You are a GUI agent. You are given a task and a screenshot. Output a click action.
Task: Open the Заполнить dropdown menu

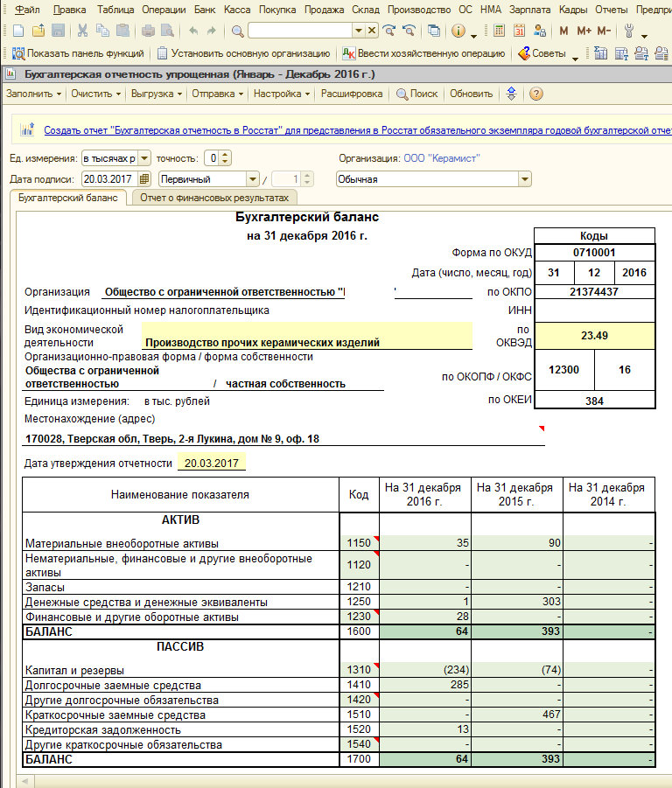[x=34, y=94]
